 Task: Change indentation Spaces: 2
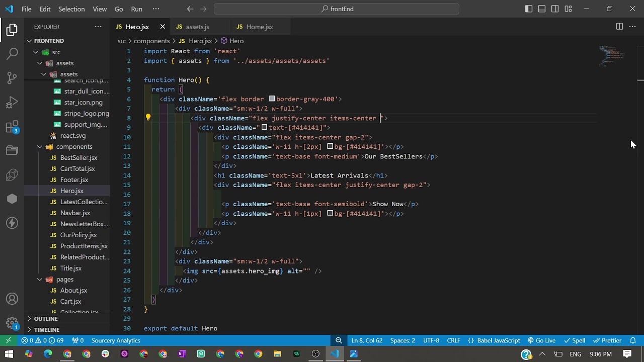[403, 340]
